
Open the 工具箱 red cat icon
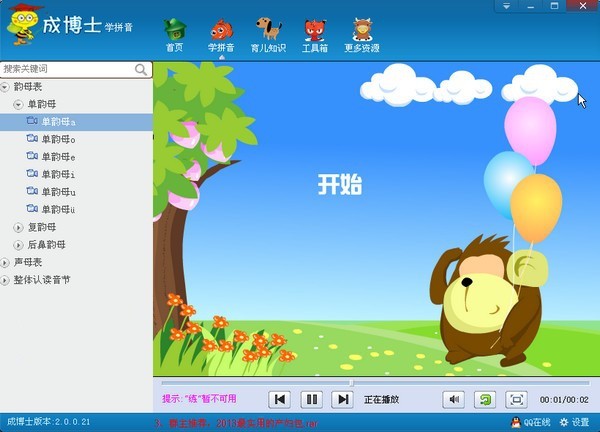315,30
